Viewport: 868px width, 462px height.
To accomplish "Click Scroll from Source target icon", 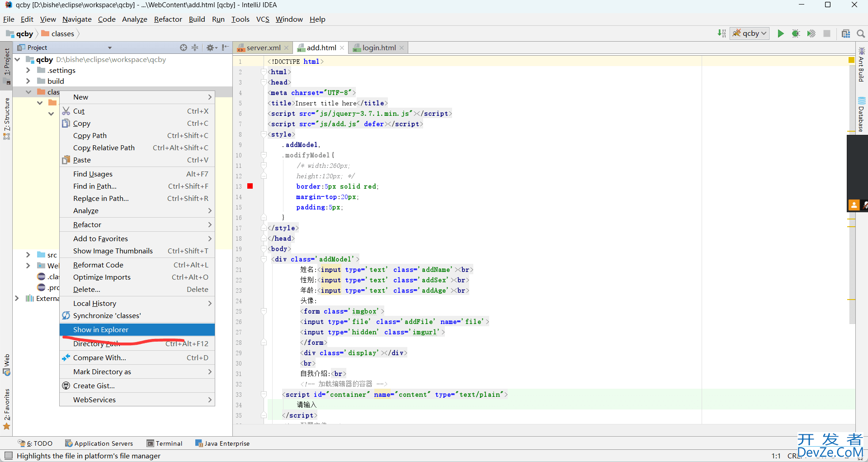I will pos(184,48).
